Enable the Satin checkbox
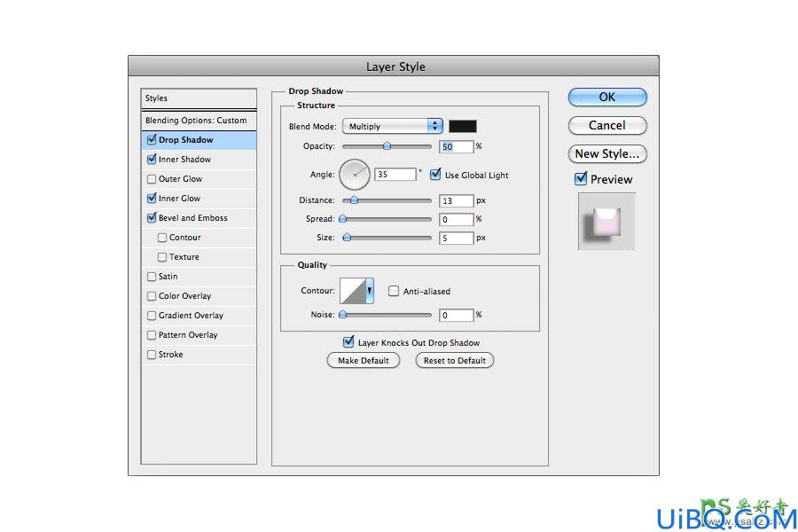Viewport: 798px width, 532px height. pos(152,277)
